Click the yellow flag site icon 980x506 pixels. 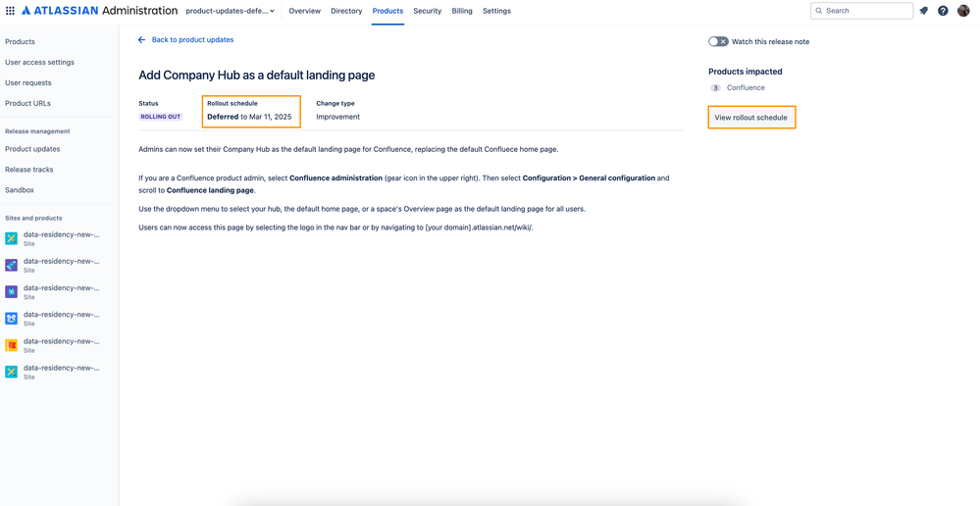pyautogui.click(x=11, y=345)
